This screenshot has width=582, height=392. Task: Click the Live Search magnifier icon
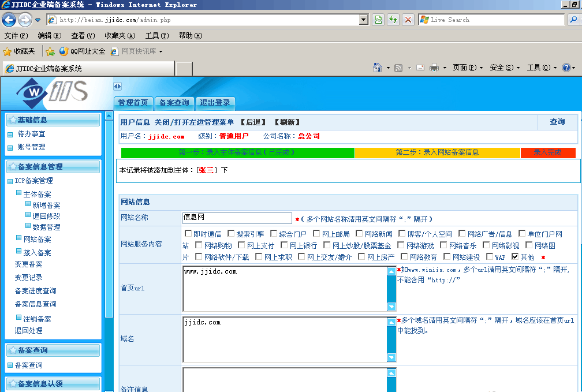pos(572,20)
